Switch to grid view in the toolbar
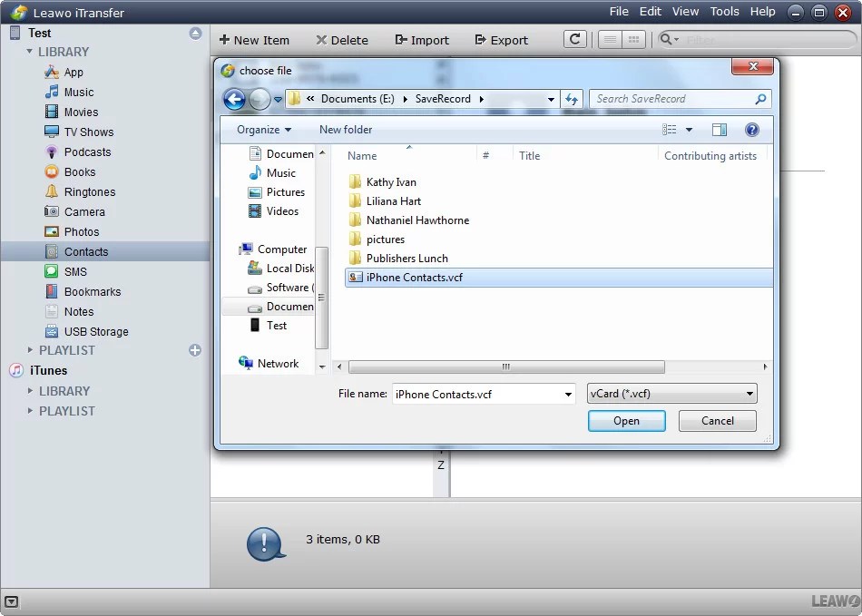Image resolution: width=862 pixels, height=616 pixels. 632,39
